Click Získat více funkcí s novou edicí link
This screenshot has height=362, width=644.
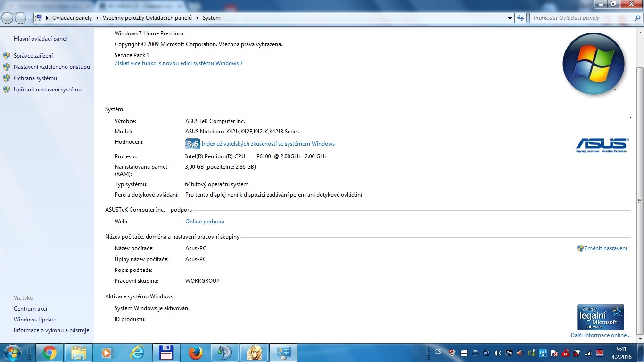point(179,63)
